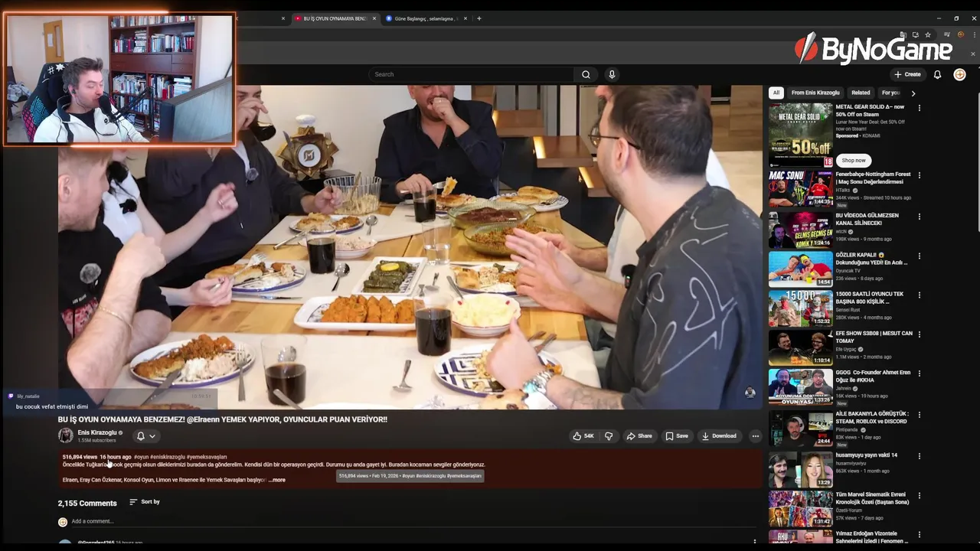
Task: Open options for GÖZLER KAPALI video
Action: tap(920, 256)
